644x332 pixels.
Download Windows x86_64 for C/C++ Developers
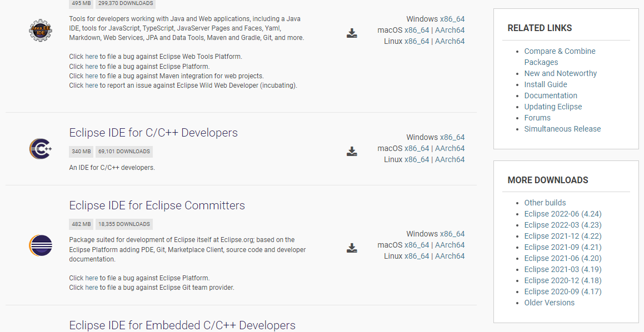pyautogui.click(x=452, y=137)
